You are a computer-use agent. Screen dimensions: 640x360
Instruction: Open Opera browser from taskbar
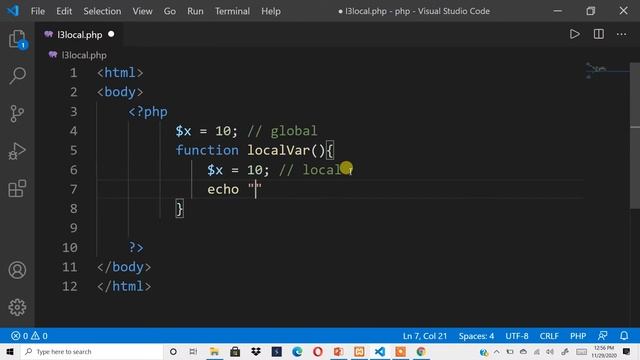(318, 351)
